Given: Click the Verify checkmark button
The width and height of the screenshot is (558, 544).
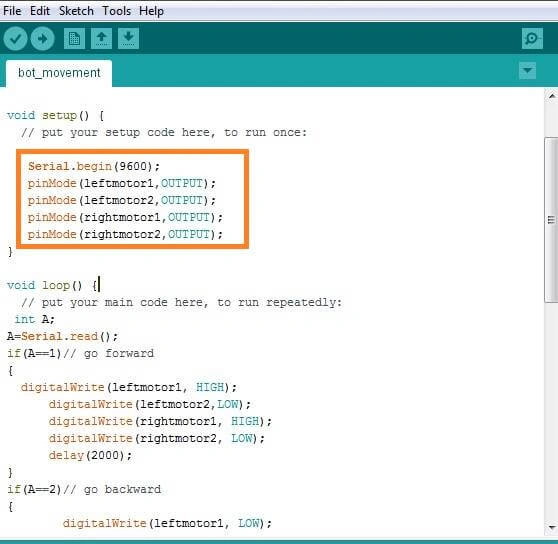Looking at the screenshot, I should [15, 38].
